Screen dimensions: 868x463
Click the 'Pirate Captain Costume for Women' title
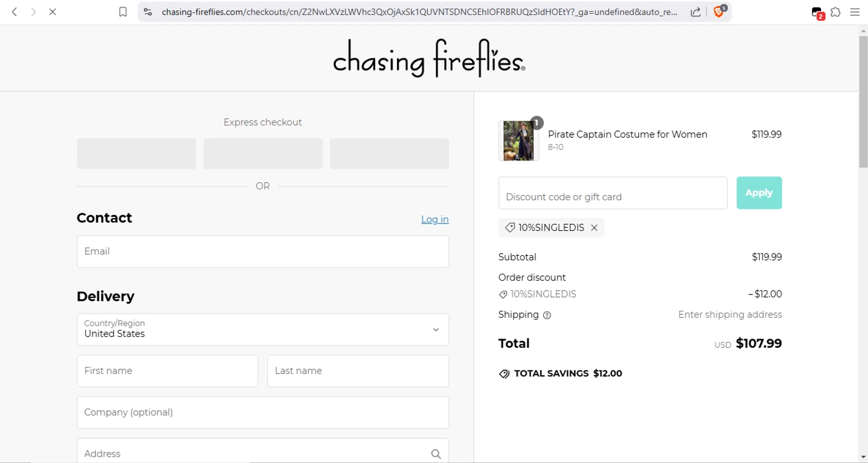coord(627,134)
